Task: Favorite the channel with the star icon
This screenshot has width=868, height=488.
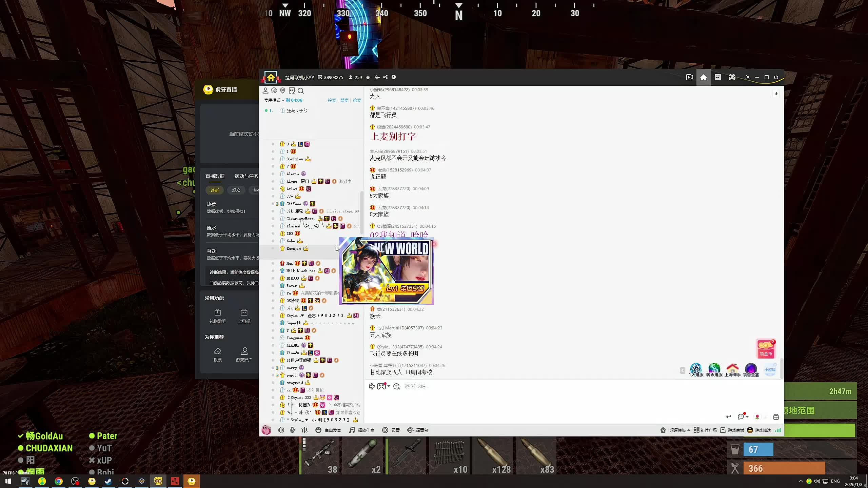Action: coord(368,77)
